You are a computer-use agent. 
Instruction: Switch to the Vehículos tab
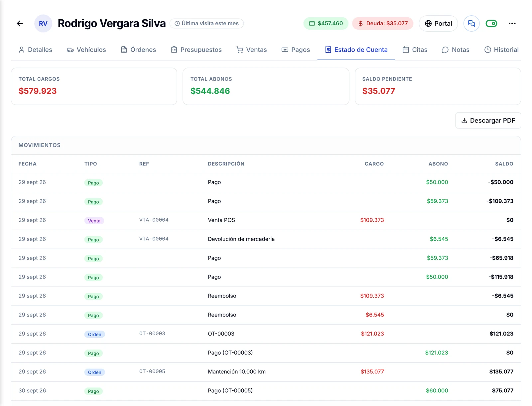pyautogui.click(x=86, y=50)
